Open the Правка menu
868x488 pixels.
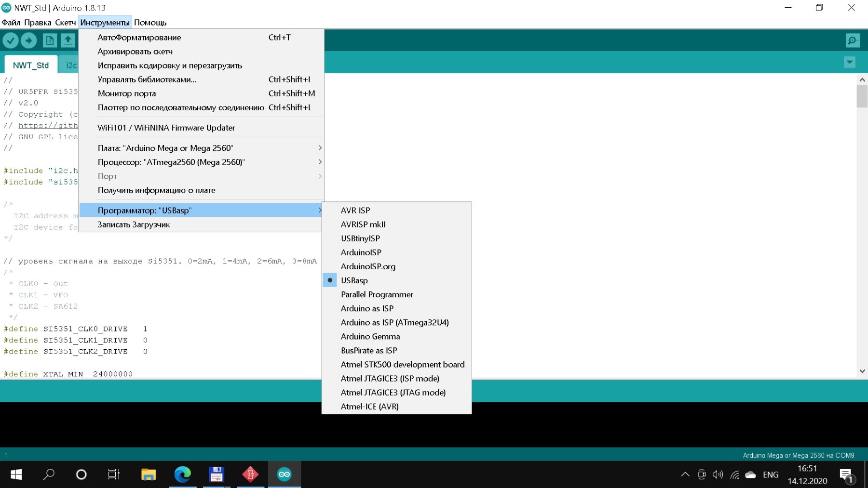click(38, 22)
